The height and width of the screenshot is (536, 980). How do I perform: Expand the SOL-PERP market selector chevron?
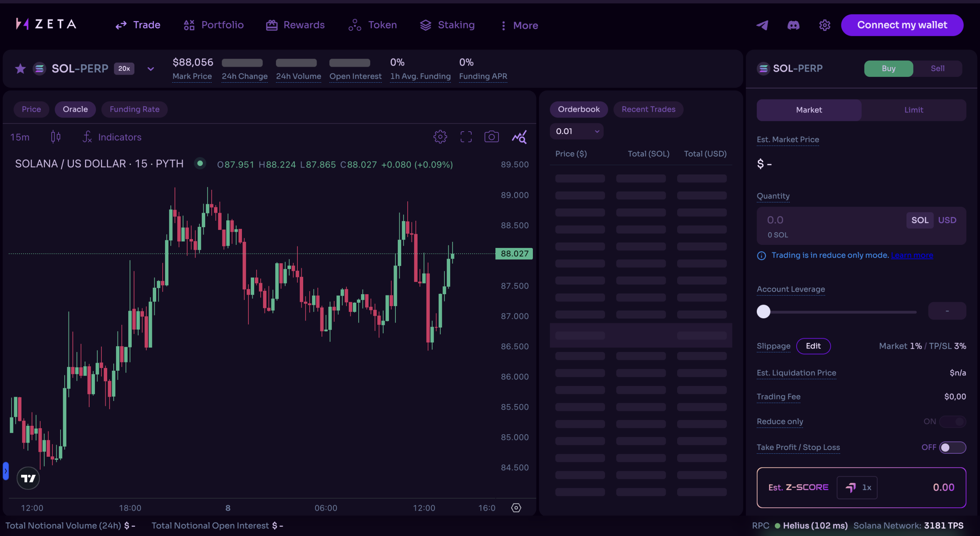tap(151, 69)
